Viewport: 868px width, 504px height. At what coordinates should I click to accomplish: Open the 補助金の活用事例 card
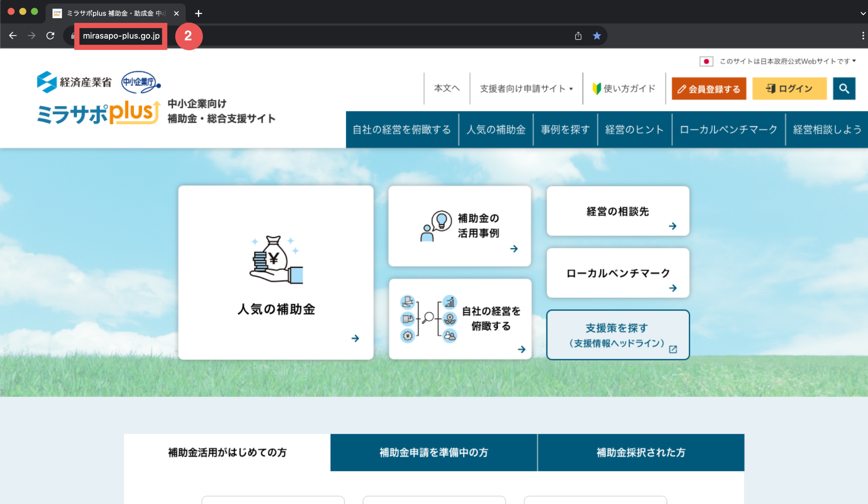pyautogui.click(x=460, y=226)
